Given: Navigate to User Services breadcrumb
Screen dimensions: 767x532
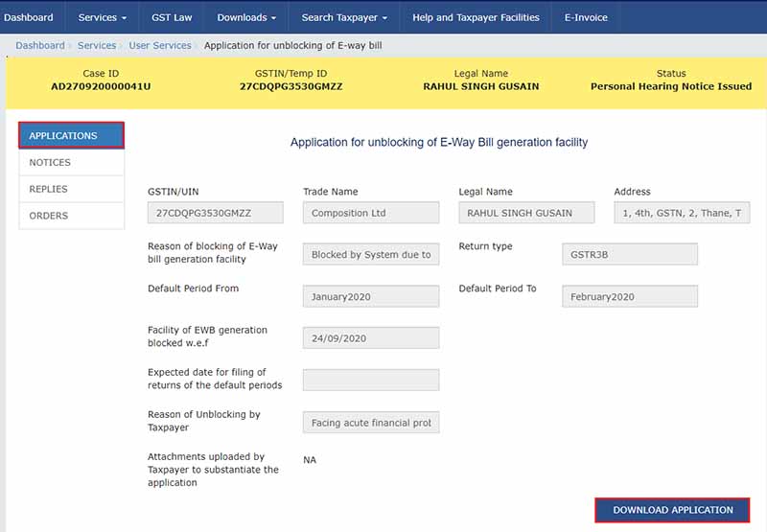Looking at the screenshot, I should pyautogui.click(x=159, y=45).
